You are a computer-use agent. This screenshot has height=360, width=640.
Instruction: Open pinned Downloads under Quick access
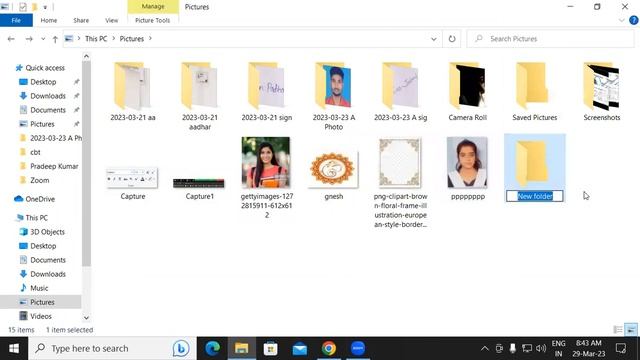tap(48, 96)
